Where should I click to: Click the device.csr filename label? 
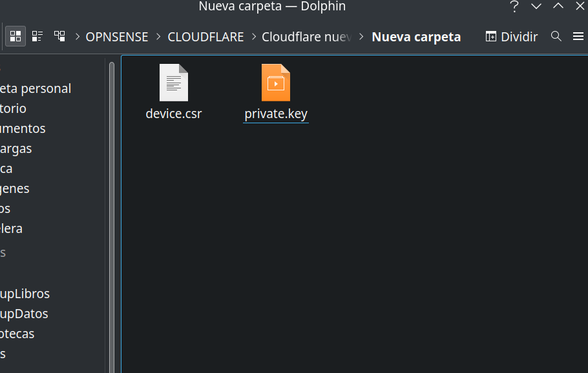point(174,114)
